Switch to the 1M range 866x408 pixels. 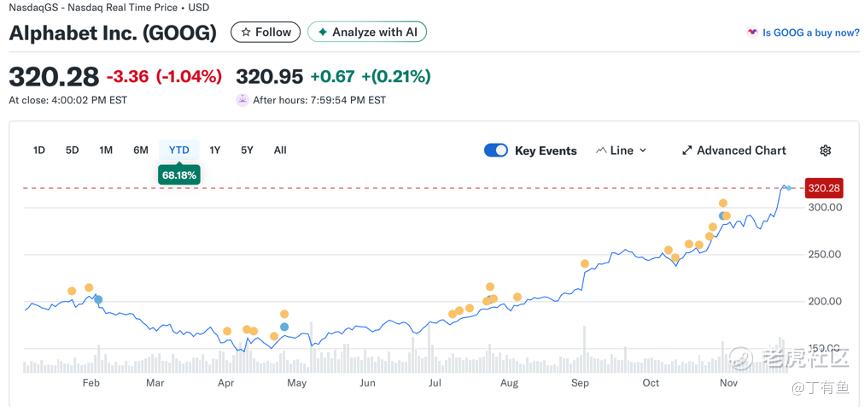[x=106, y=151]
